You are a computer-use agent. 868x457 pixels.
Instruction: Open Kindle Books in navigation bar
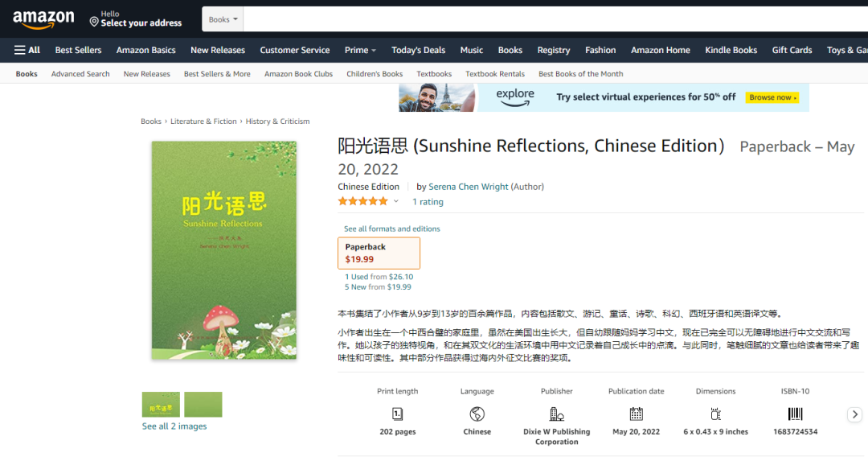[x=731, y=50]
